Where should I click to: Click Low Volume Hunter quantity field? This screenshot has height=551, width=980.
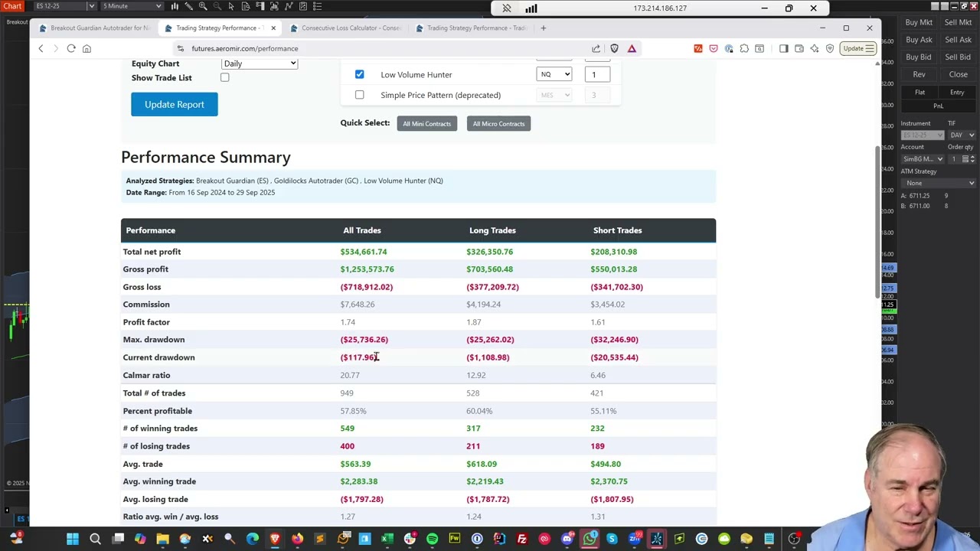click(x=596, y=74)
